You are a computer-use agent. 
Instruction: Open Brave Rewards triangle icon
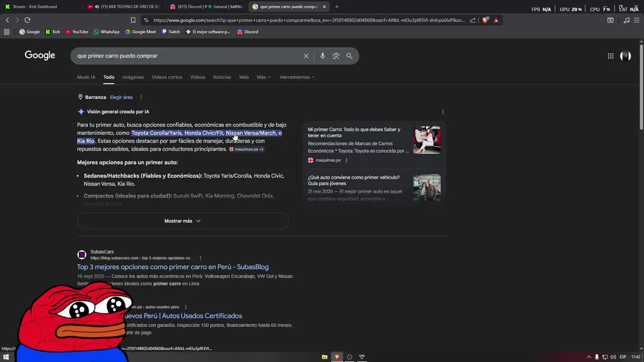(x=496, y=20)
